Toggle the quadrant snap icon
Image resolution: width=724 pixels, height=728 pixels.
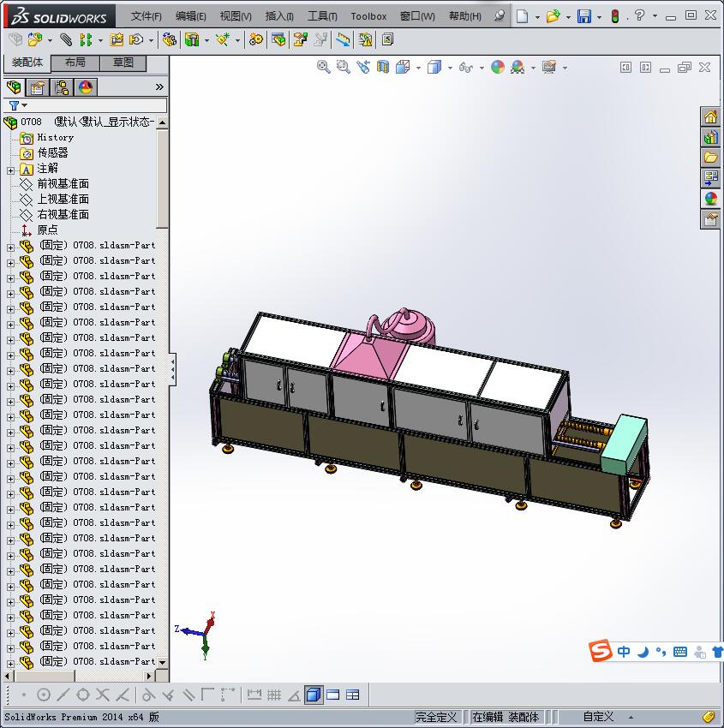tap(83, 695)
